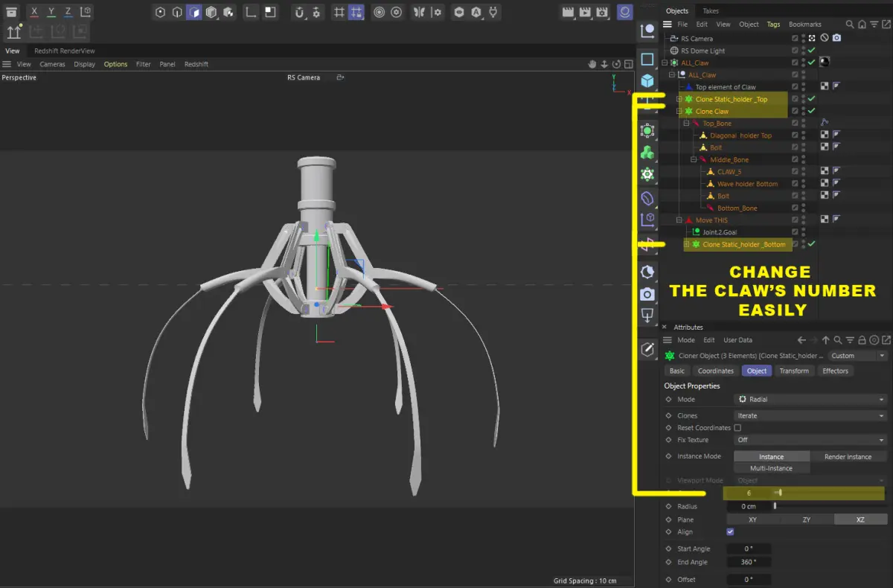
Task: Open the Redshift RenderView tab
Action: [x=65, y=51]
